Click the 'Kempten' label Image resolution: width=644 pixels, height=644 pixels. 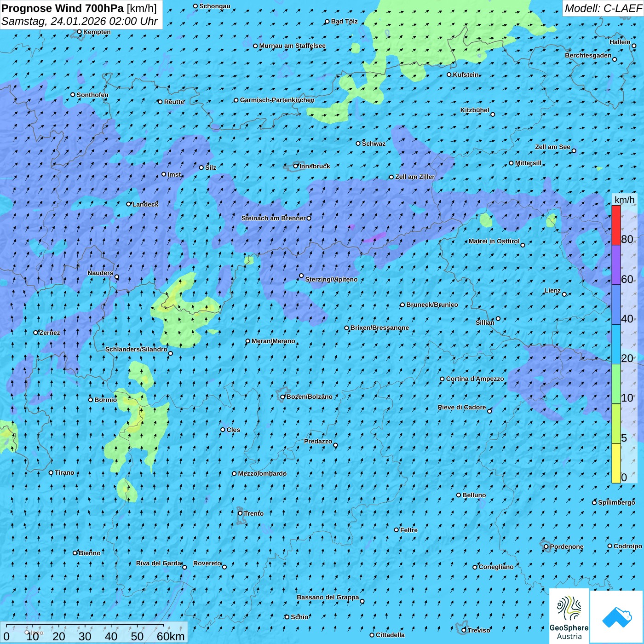[x=97, y=32]
